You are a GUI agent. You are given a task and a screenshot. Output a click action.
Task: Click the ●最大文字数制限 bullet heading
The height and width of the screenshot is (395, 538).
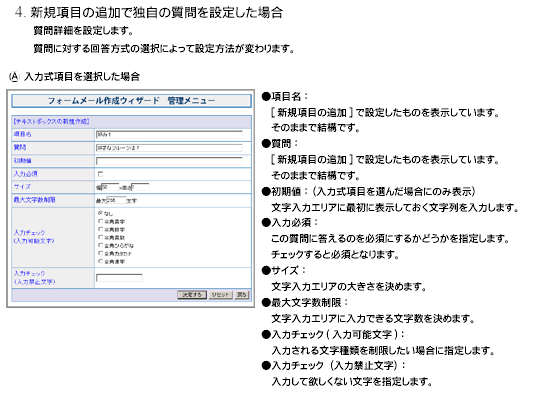coord(305,303)
